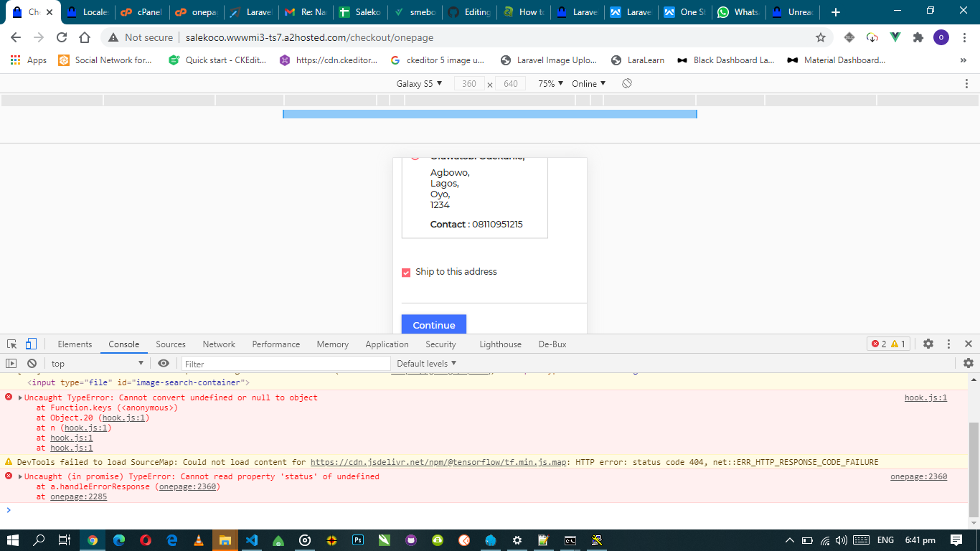Screen dimensions: 980x551
Task: Show more bookmarks with the overflow chevron
Action: [x=963, y=60]
